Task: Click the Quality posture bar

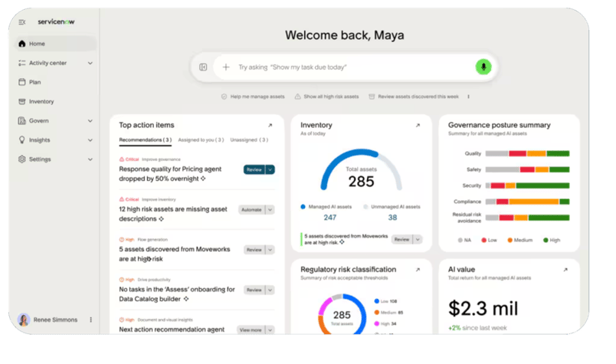Action: (x=527, y=154)
